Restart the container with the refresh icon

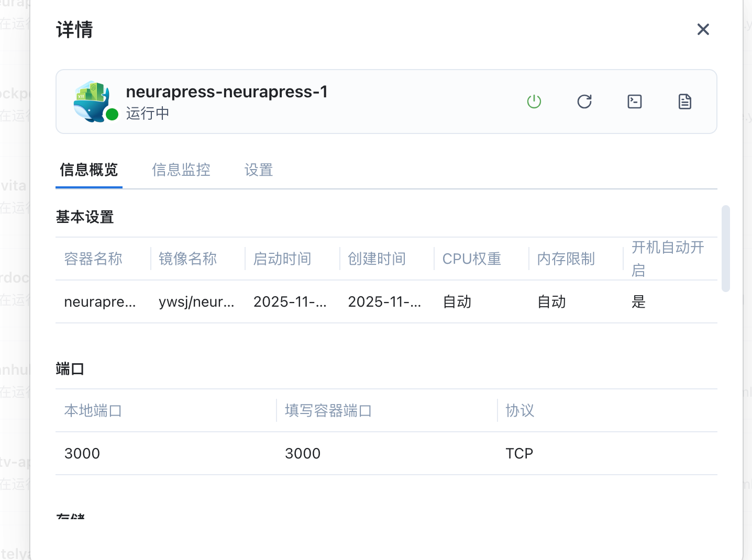tap(584, 102)
